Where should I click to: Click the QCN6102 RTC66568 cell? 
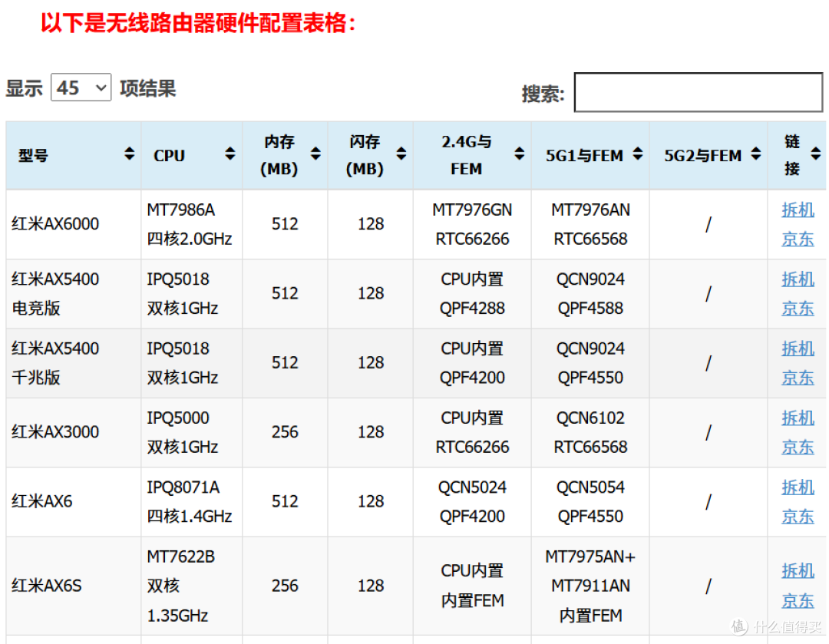[590, 432]
